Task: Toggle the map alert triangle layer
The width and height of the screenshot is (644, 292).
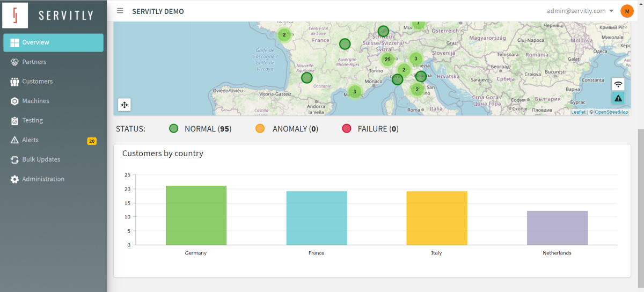Action: [x=618, y=98]
